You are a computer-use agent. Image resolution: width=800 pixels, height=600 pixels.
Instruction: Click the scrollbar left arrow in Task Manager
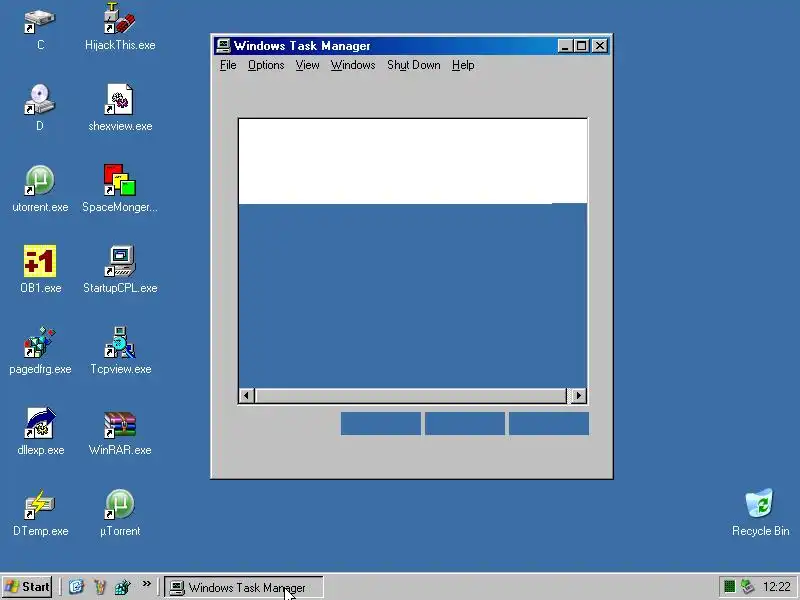tap(247, 395)
